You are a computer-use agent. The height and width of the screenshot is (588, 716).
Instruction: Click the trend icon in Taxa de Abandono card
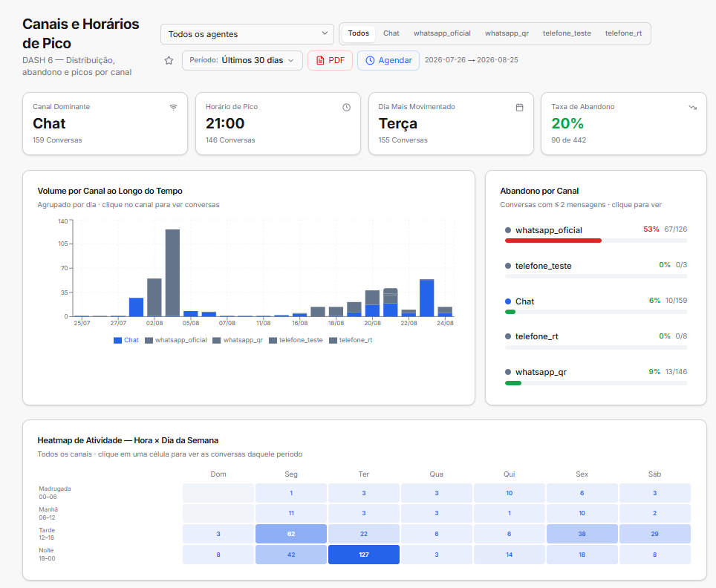693,108
